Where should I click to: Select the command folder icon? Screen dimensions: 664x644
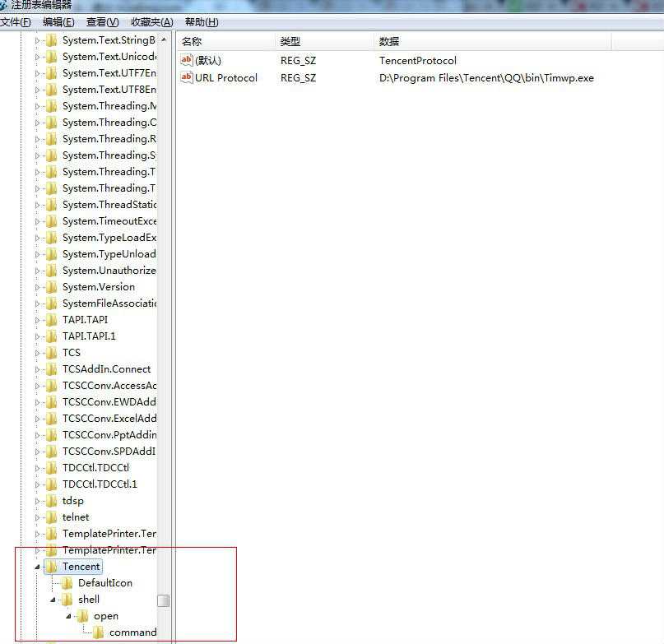click(98, 632)
